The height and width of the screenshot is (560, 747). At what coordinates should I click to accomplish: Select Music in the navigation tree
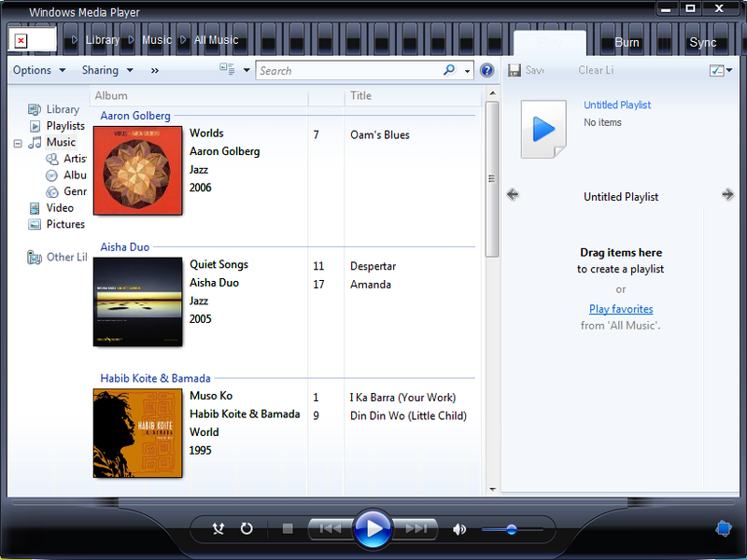pos(61,142)
